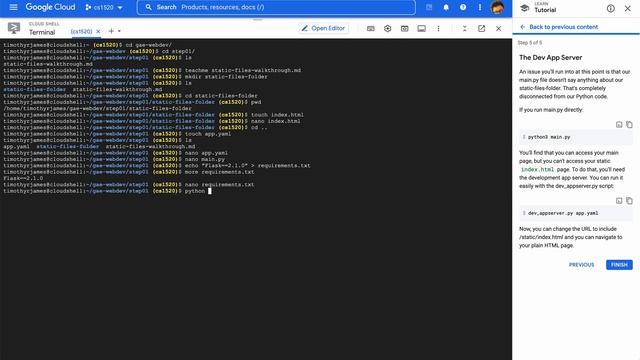The width and height of the screenshot is (640, 360).
Task: Add a new terminal tab with plus
Action: pos(111,31)
